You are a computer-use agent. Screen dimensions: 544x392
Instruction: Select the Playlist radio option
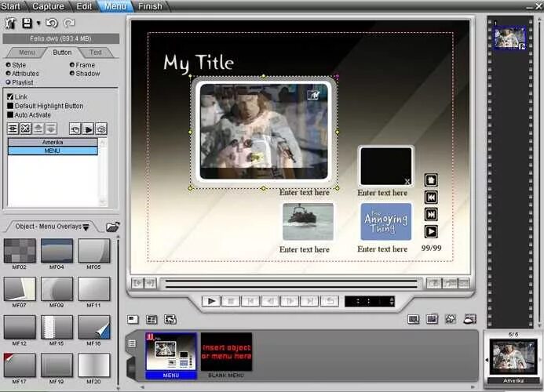[9, 82]
